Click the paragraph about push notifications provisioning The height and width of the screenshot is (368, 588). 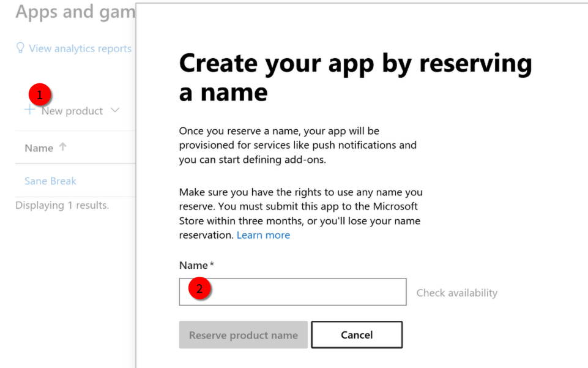coord(297,145)
